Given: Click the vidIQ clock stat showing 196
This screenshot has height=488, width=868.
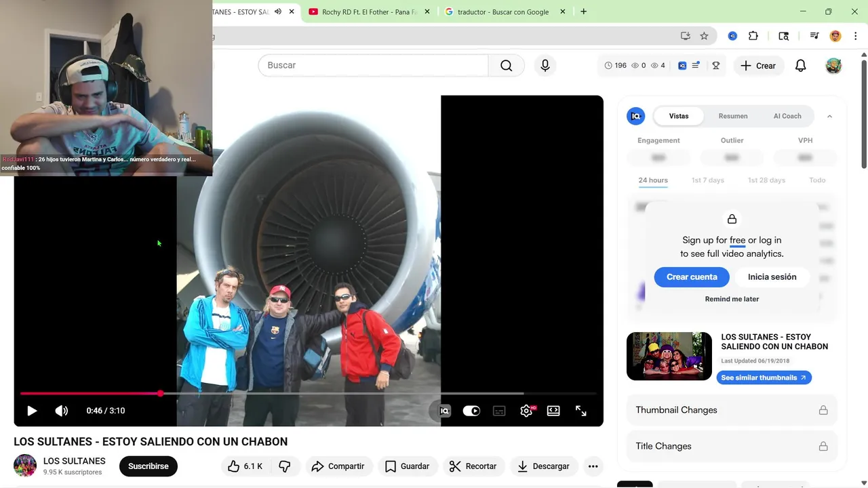Looking at the screenshot, I should [616, 66].
